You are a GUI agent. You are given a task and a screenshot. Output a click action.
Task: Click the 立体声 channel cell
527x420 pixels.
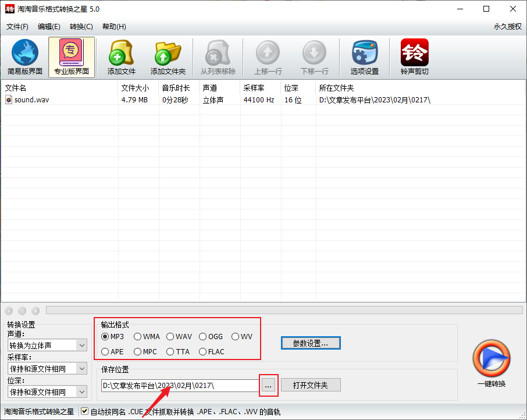(213, 100)
